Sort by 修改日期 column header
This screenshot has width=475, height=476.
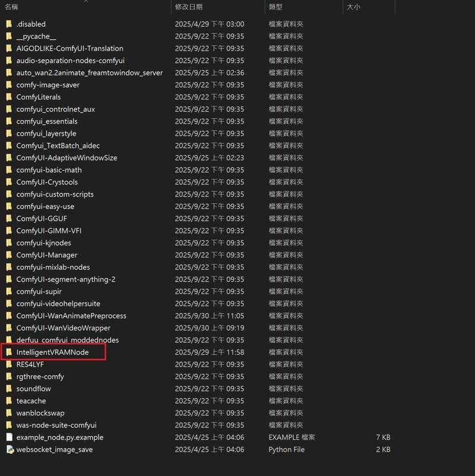[x=189, y=7]
